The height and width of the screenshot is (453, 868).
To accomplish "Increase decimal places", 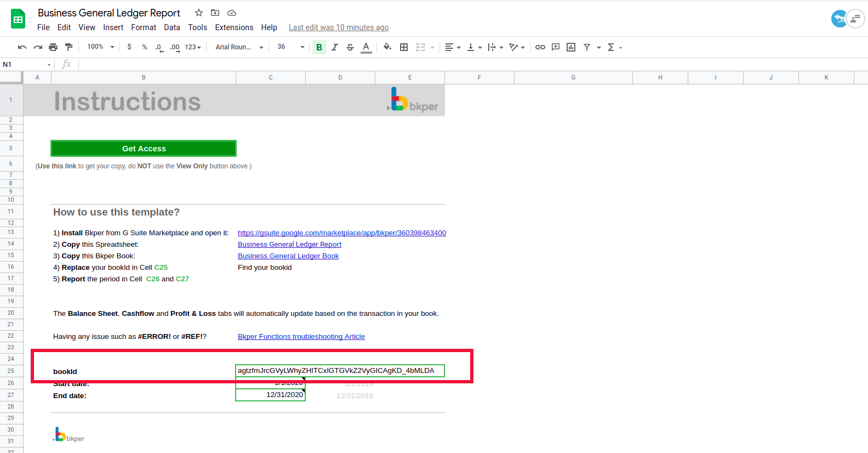I will tap(175, 47).
